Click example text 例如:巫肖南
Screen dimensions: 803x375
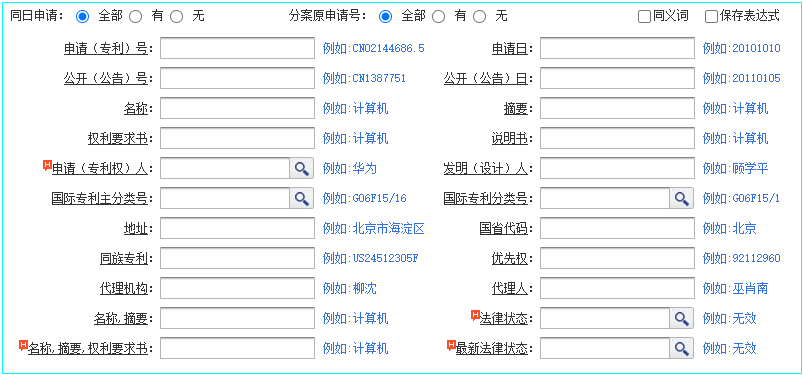tap(735, 288)
